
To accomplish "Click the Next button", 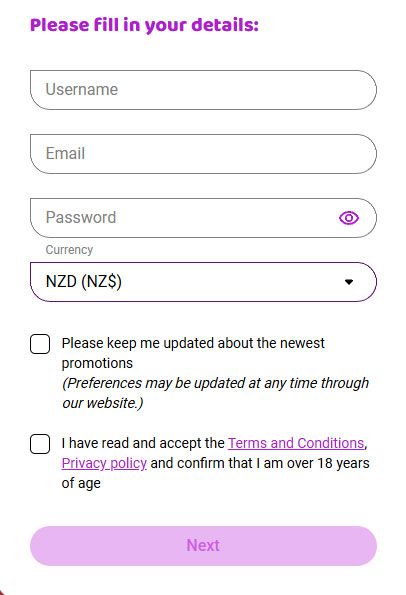I will point(203,546).
